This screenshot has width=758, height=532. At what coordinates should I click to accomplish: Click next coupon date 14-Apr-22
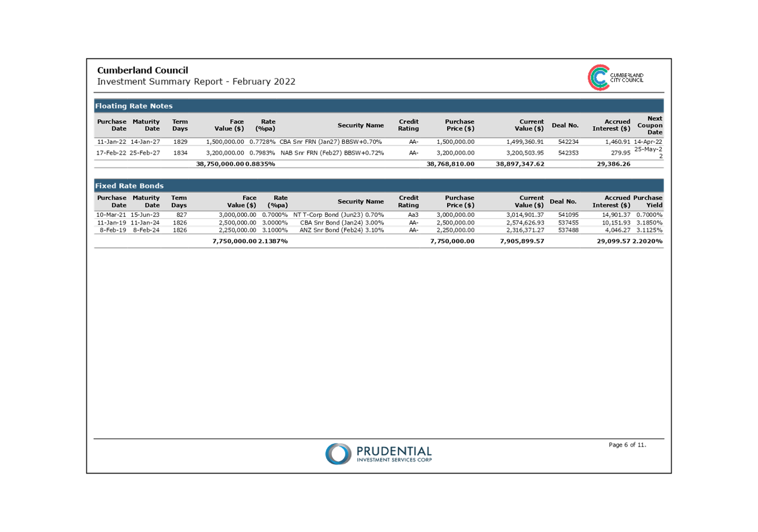tap(648, 142)
